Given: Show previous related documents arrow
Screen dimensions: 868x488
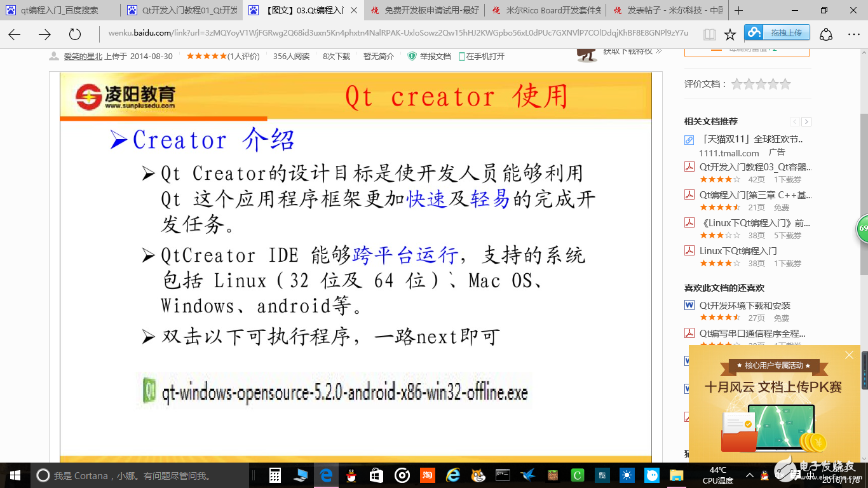Looking at the screenshot, I should (795, 121).
